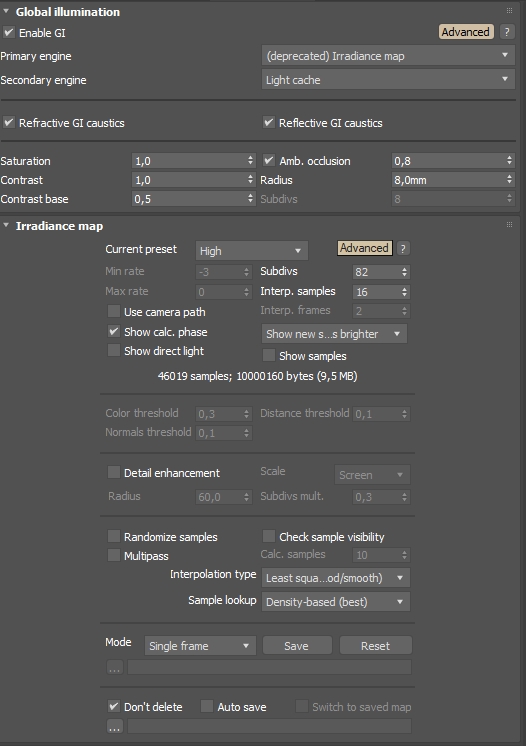Image resolution: width=526 pixels, height=746 pixels.
Task: Disable the Enable GI checkbox
Action: point(9,32)
